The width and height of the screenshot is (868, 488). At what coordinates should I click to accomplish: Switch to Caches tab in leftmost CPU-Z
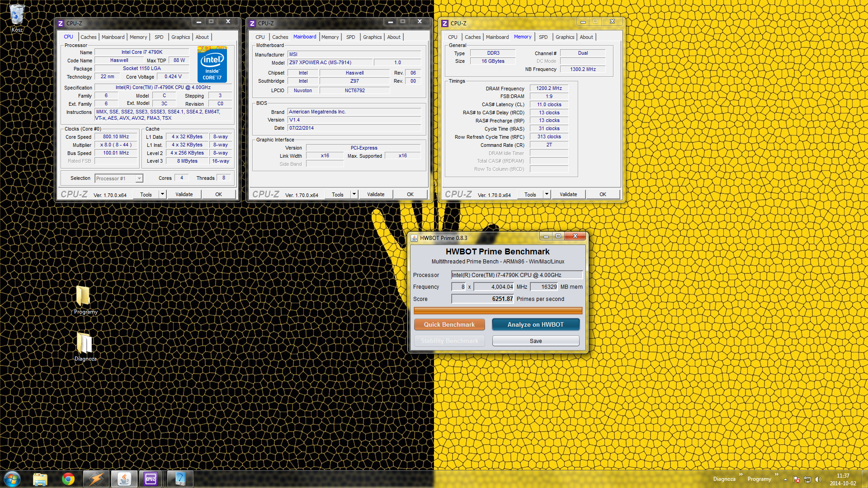point(89,37)
